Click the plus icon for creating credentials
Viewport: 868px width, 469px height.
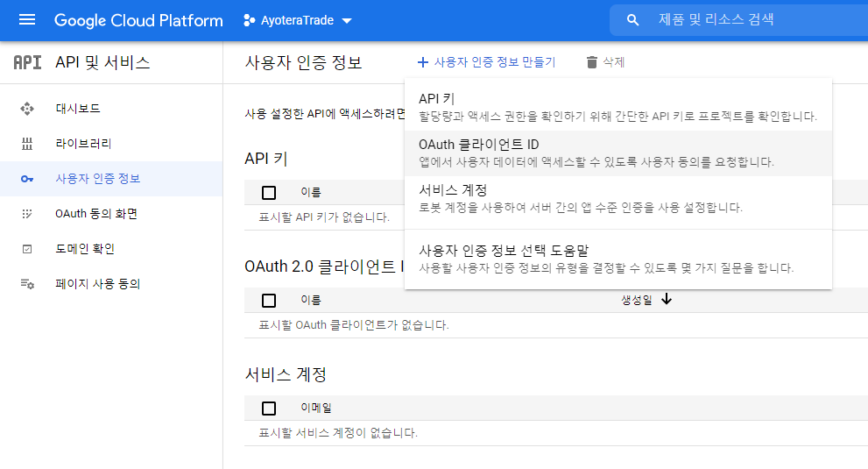click(422, 62)
